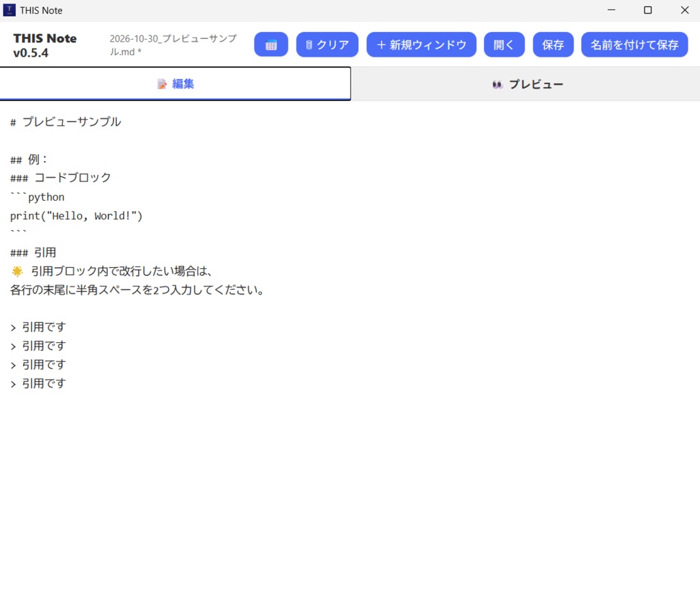Click the '## 例:' heading line
Screen dimensions: 700x612
tap(29, 159)
